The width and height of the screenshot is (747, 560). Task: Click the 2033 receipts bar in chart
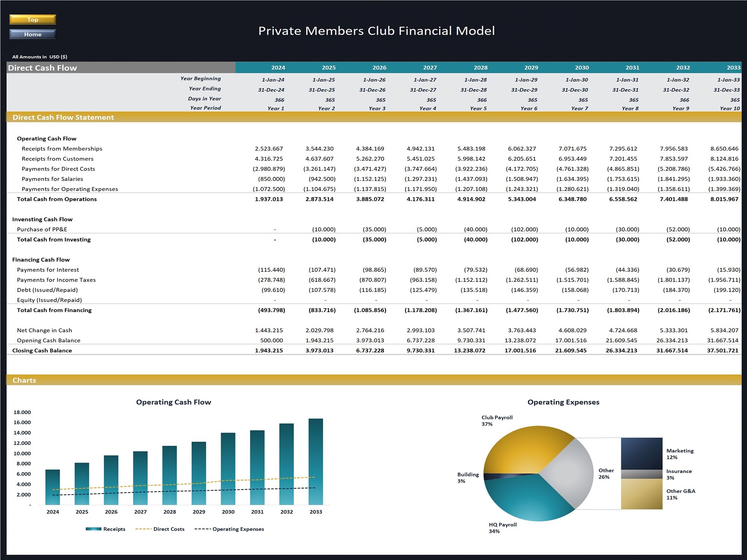pyautogui.click(x=316, y=462)
